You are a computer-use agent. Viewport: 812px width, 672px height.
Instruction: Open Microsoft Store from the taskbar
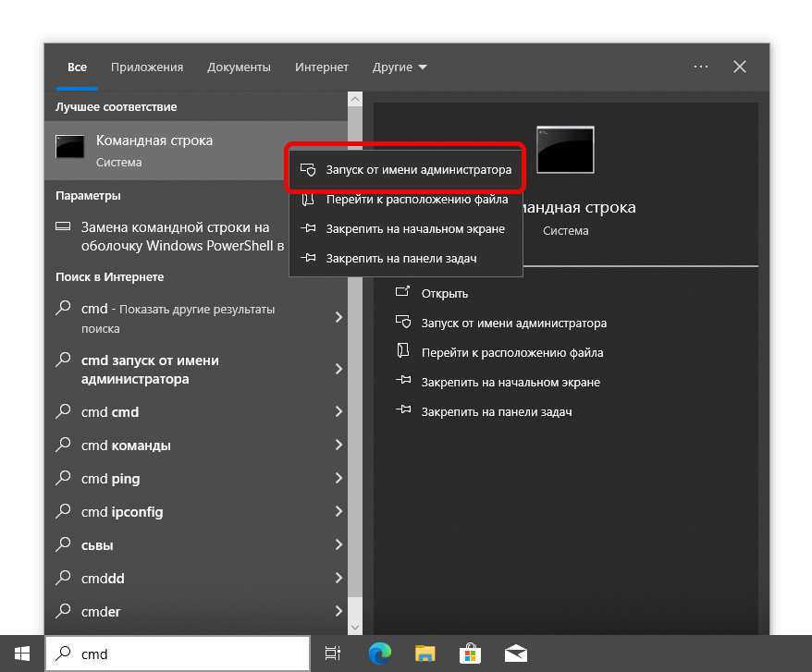pyautogui.click(x=470, y=654)
